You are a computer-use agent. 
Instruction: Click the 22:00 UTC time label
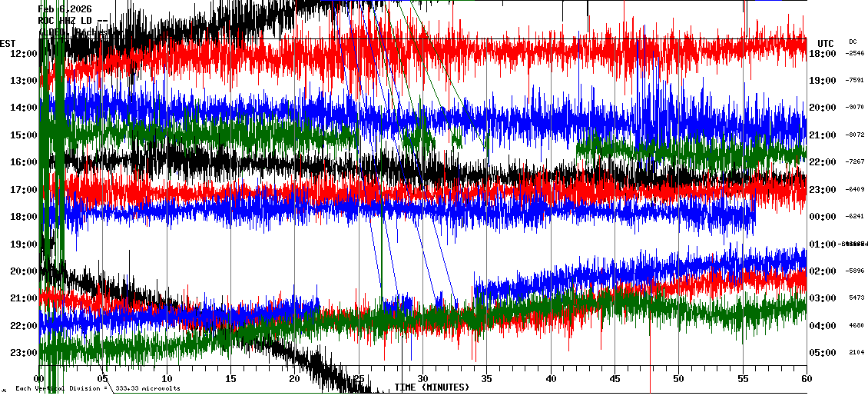[x=823, y=162]
